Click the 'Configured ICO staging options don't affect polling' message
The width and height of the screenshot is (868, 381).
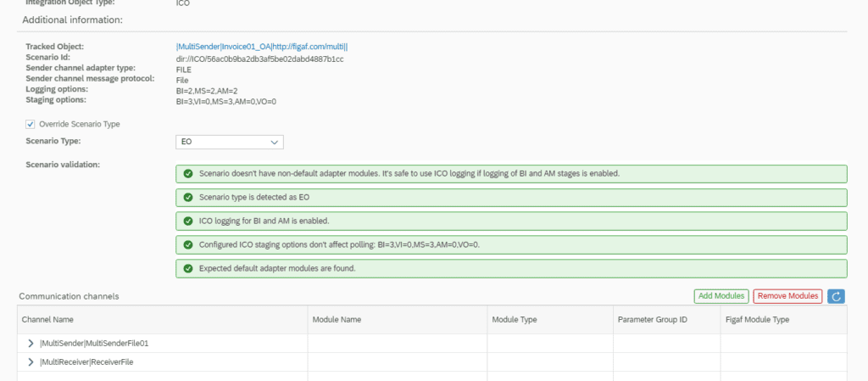(x=511, y=244)
